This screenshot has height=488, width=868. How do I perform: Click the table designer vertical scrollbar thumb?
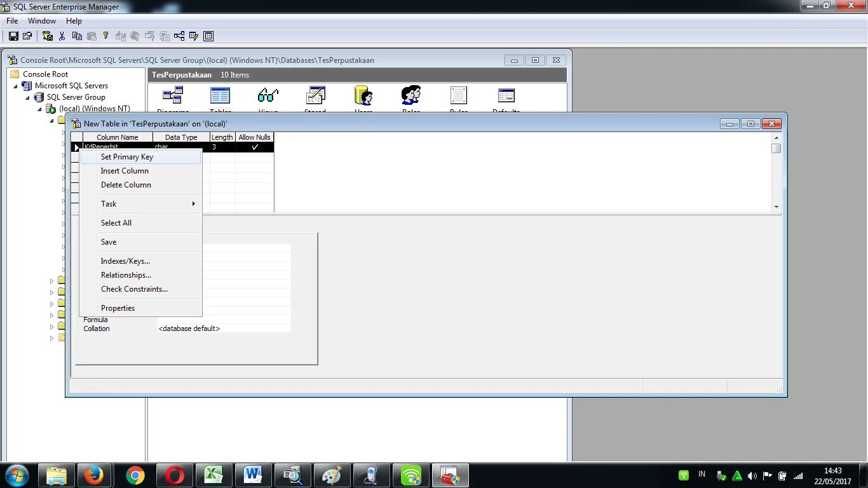pyautogui.click(x=776, y=149)
